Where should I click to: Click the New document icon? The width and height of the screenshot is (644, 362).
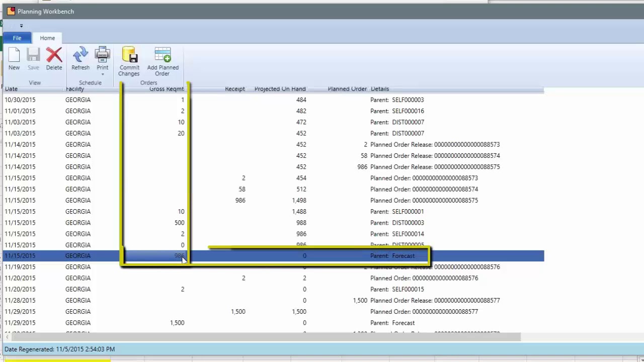pyautogui.click(x=14, y=55)
